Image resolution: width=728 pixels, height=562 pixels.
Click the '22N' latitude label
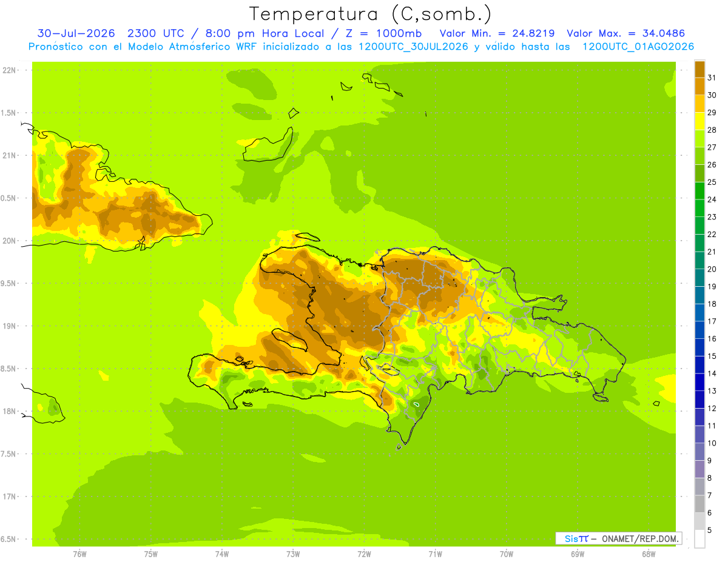(8, 70)
